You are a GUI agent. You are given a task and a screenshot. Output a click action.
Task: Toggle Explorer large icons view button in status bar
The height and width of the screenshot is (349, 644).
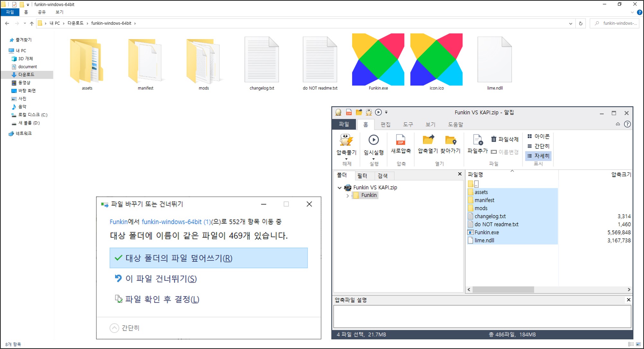[x=638, y=344]
